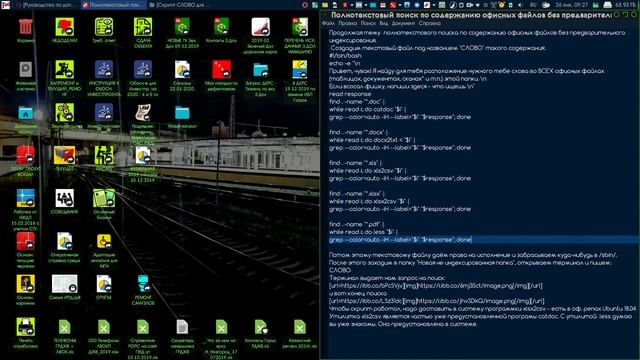Open the Адаптация вокзалов для МГН icon
This screenshot has height=360, width=640.
coord(104,241)
